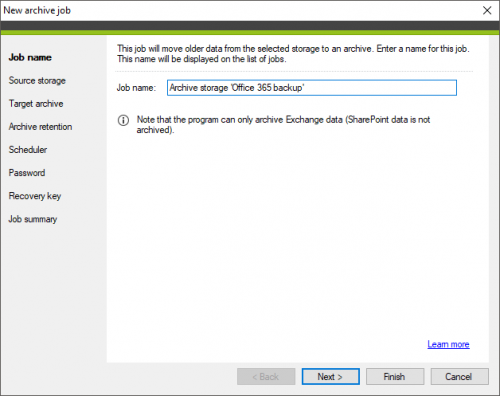Open the Job name wizard step
500x396 pixels.
click(x=30, y=57)
